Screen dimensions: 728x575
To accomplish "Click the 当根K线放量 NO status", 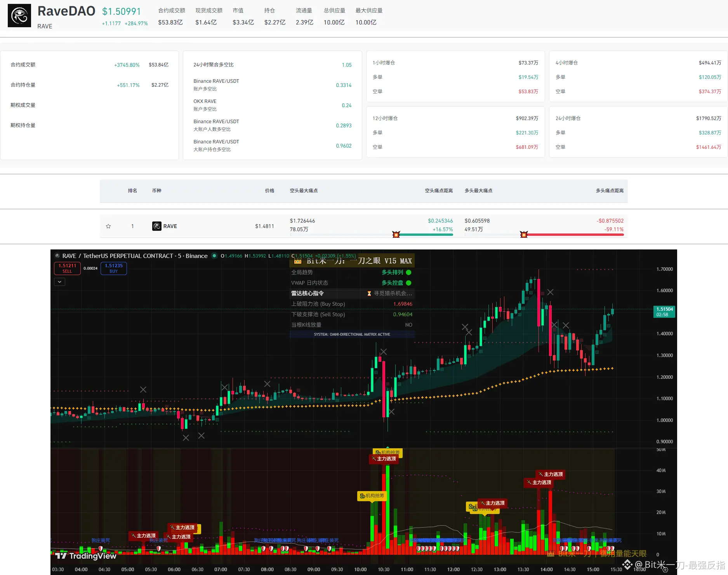I will 408,325.
